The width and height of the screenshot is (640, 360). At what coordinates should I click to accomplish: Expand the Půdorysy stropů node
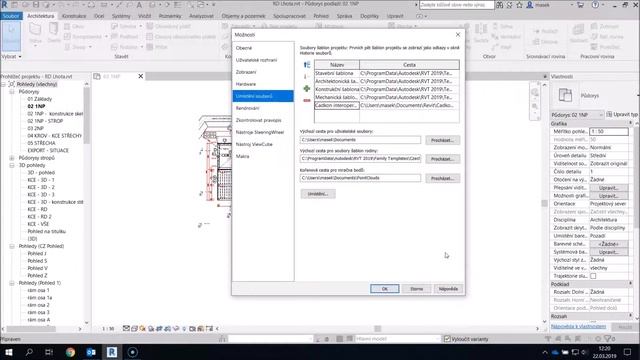tap(12, 158)
